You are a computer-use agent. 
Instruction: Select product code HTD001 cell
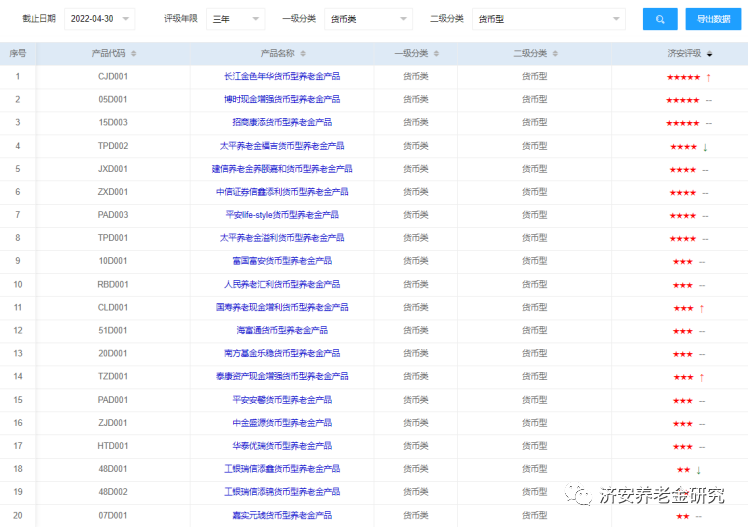113,446
